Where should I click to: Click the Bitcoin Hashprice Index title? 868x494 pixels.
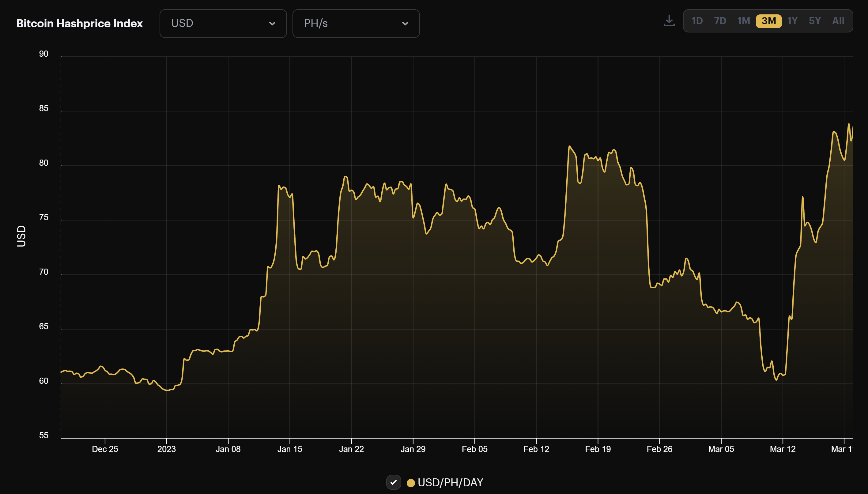point(80,23)
